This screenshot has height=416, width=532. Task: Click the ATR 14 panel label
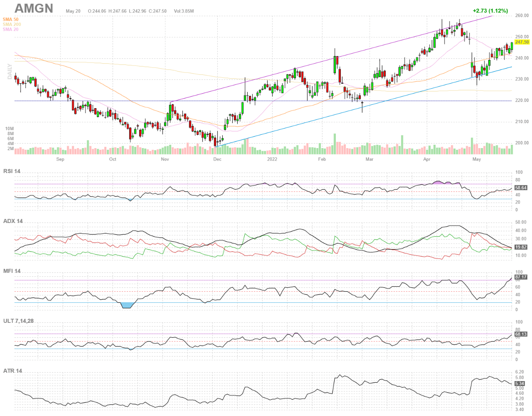point(12,371)
